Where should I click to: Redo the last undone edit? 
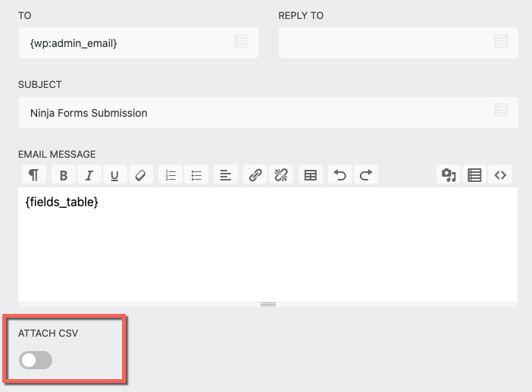[365, 175]
